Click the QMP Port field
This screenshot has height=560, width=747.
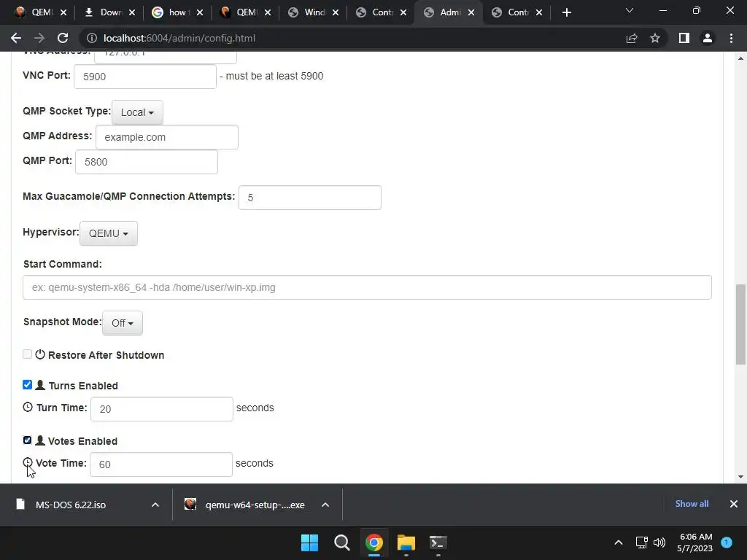tap(146, 162)
